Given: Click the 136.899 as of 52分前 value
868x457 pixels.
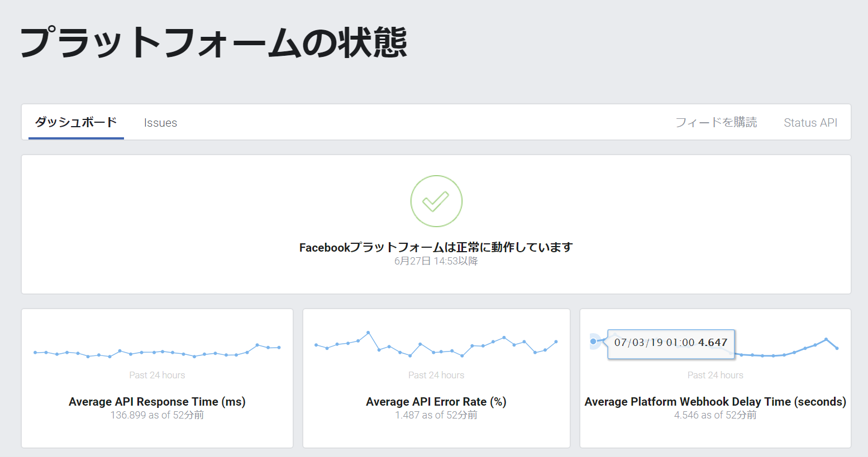Looking at the screenshot, I should click(x=157, y=415).
